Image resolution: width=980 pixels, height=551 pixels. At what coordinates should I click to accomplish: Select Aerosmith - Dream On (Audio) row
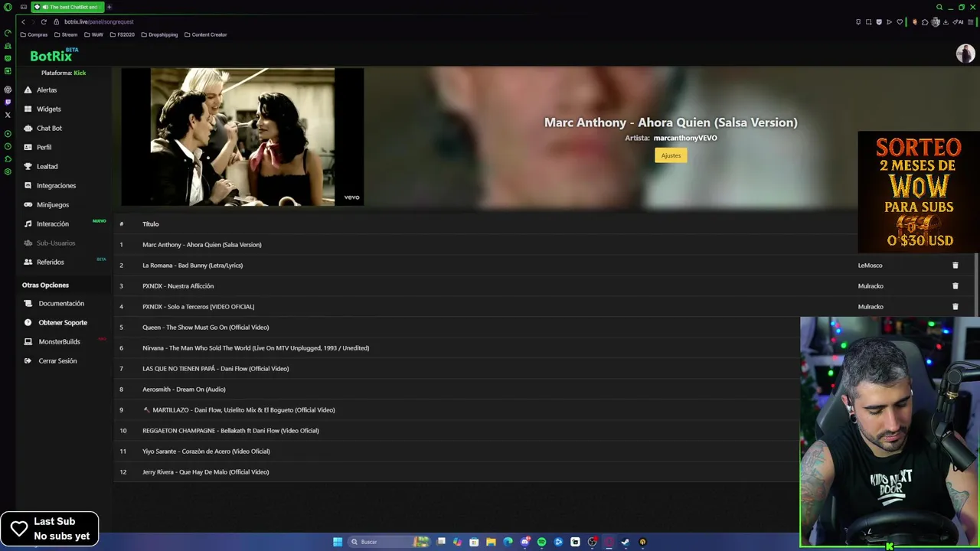(456, 390)
